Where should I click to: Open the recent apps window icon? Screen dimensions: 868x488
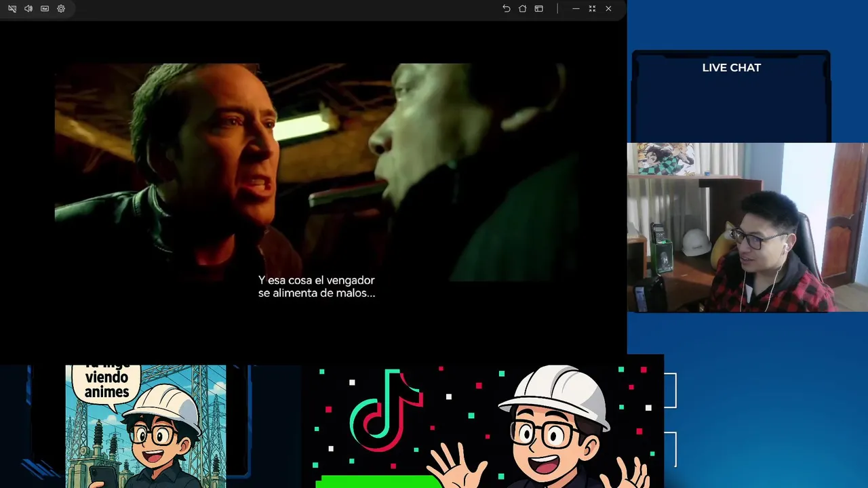point(538,9)
